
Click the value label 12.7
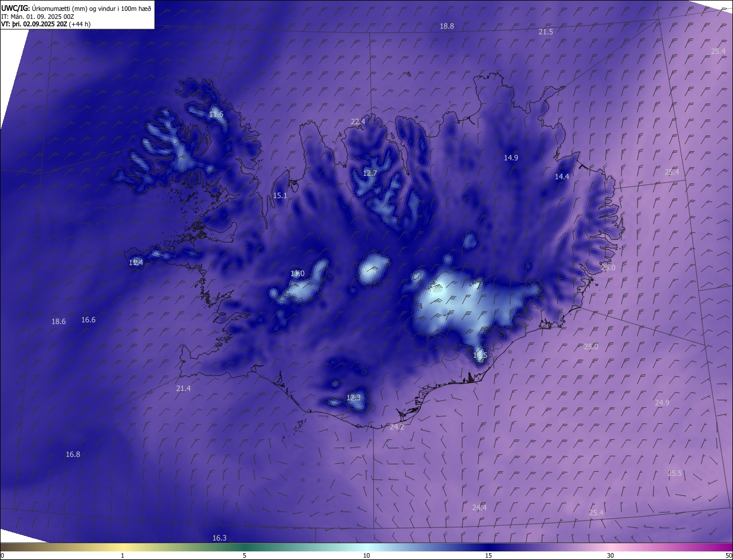(x=370, y=173)
